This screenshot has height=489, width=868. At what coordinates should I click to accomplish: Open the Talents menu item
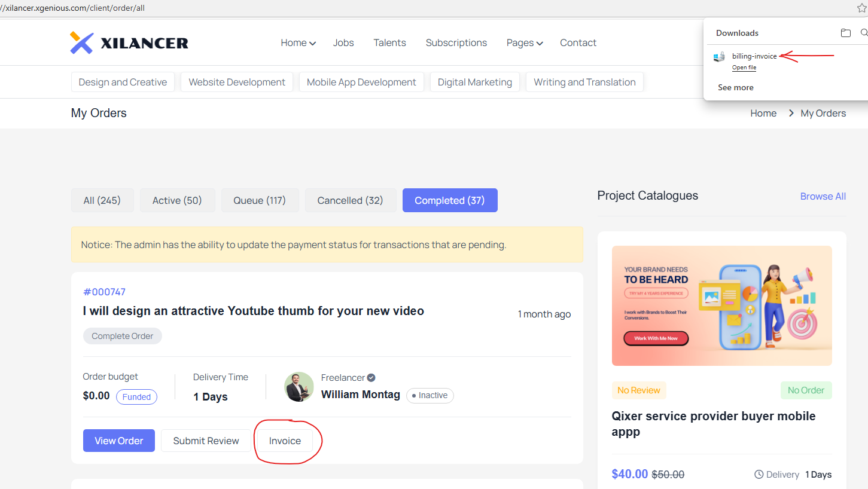pos(389,43)
